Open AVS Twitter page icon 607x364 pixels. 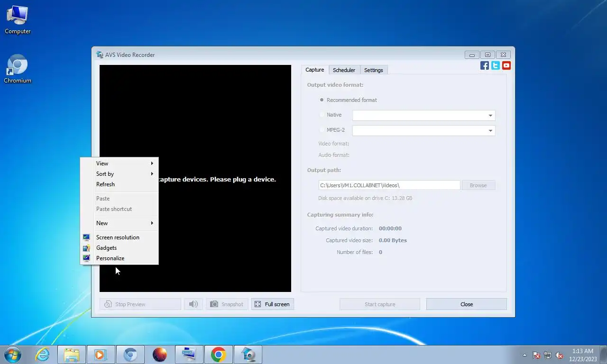pos(495,65)
